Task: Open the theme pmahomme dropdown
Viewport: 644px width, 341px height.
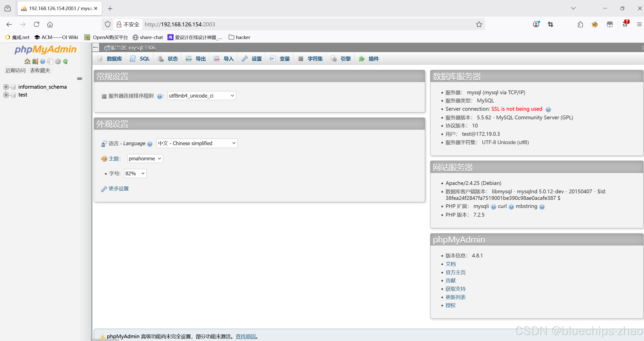Action: 145,159
